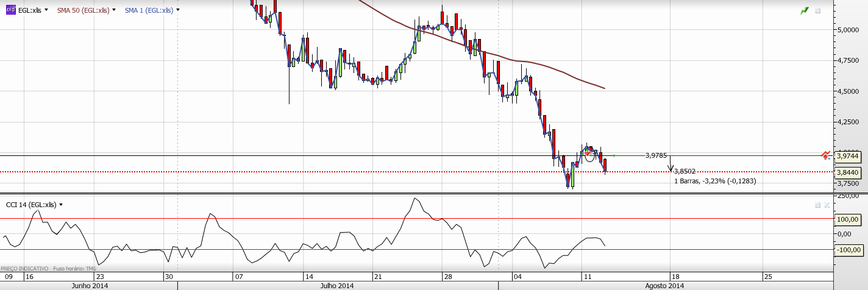Maximize the CCI indicator panel
Viewport: 868px width, 290px height.
pos(817,205)
